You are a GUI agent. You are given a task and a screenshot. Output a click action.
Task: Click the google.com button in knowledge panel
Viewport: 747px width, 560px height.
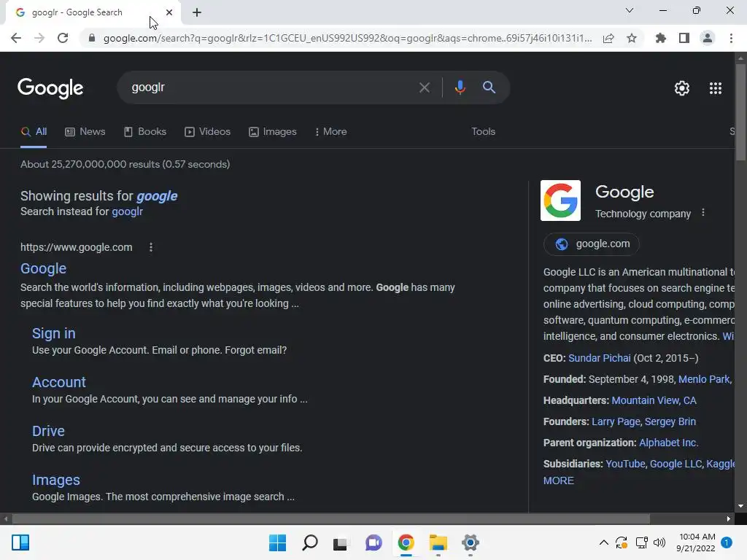(591, 244)
